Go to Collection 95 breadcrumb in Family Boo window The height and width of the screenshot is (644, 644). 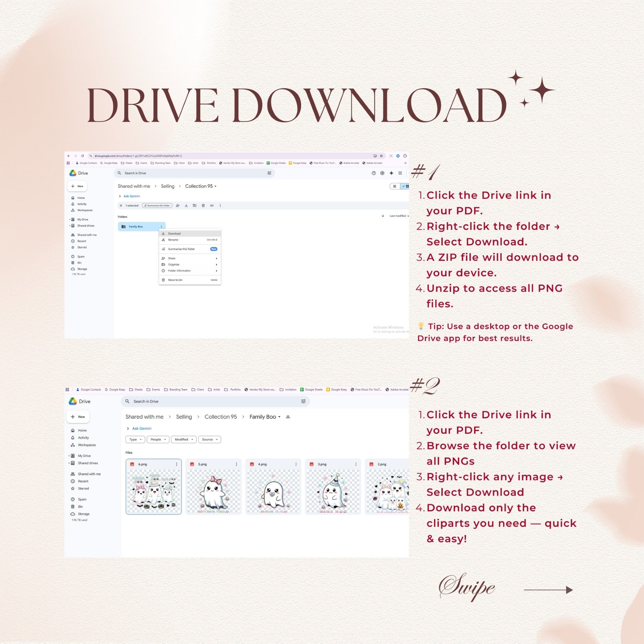(x=221, y=417)
